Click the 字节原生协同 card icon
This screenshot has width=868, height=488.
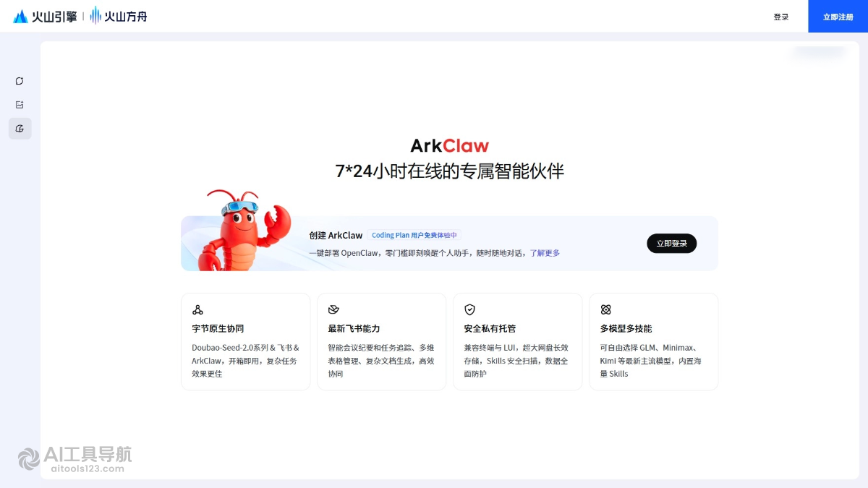(x=197, y=309)
